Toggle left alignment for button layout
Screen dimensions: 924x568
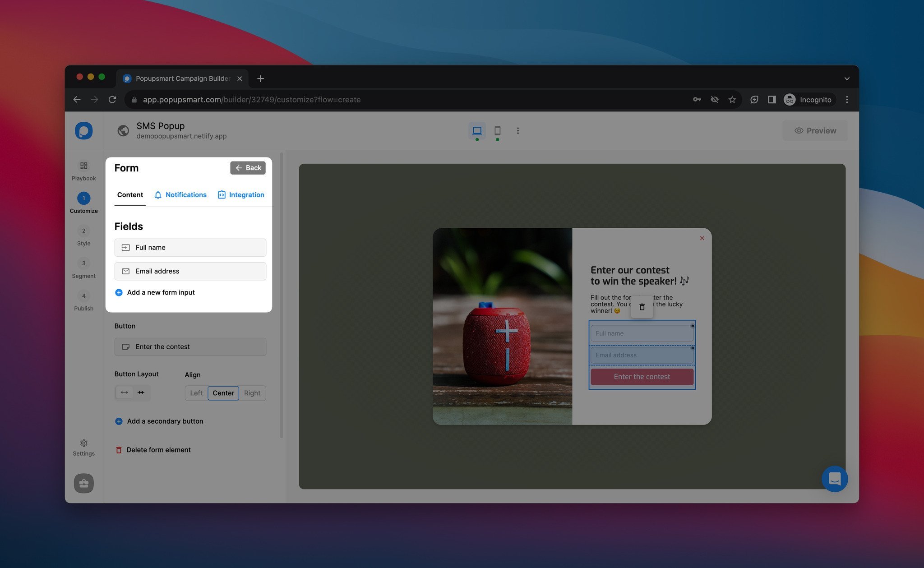[x=195, y=393]
